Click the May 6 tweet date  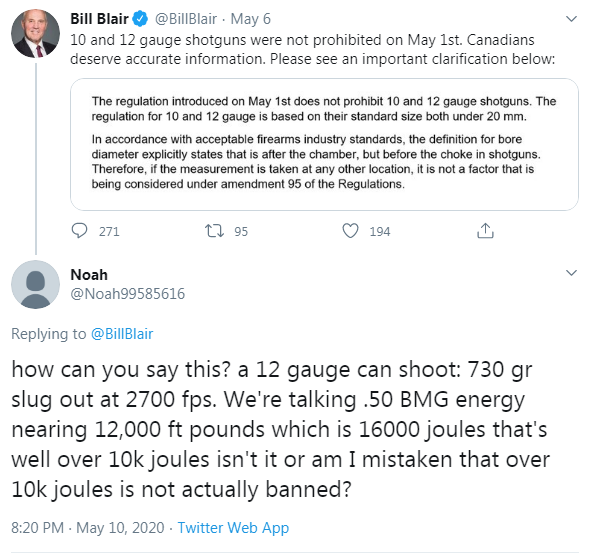pos(251,19)
